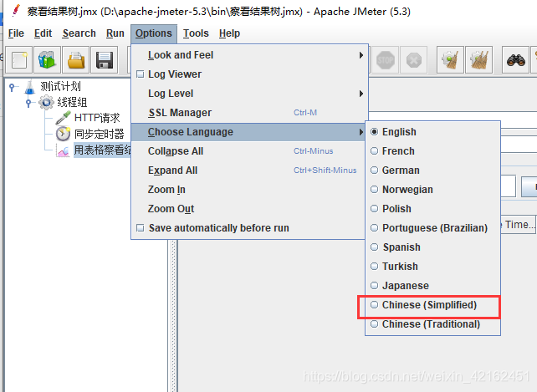Close the Options menu

[x=154, y=33]
